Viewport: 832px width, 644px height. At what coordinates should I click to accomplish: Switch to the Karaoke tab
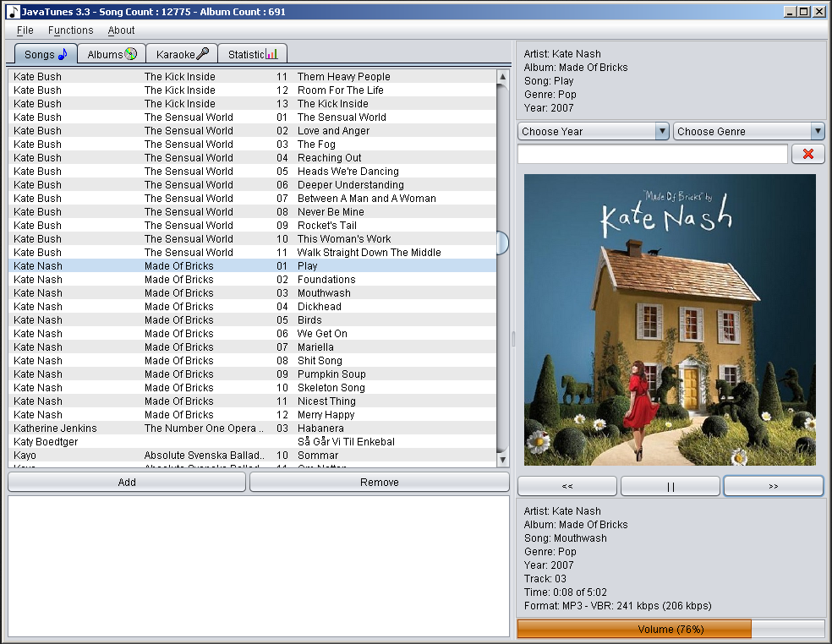coord(182,54)
